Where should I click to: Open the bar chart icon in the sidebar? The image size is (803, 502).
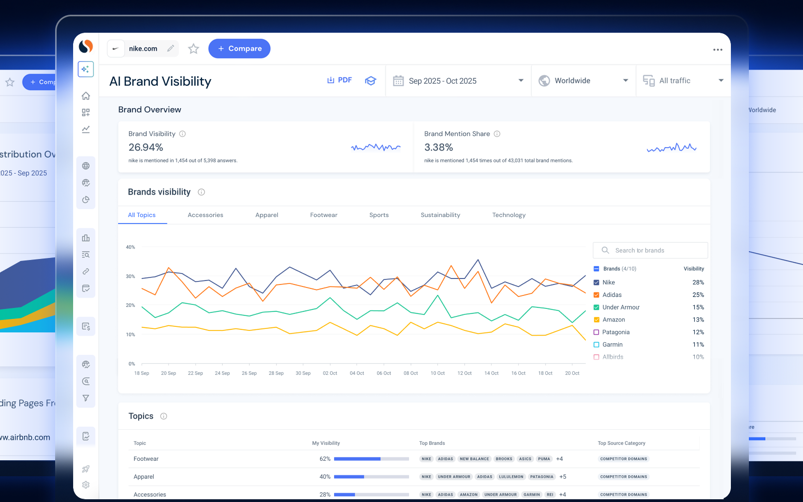coord(86,238)
